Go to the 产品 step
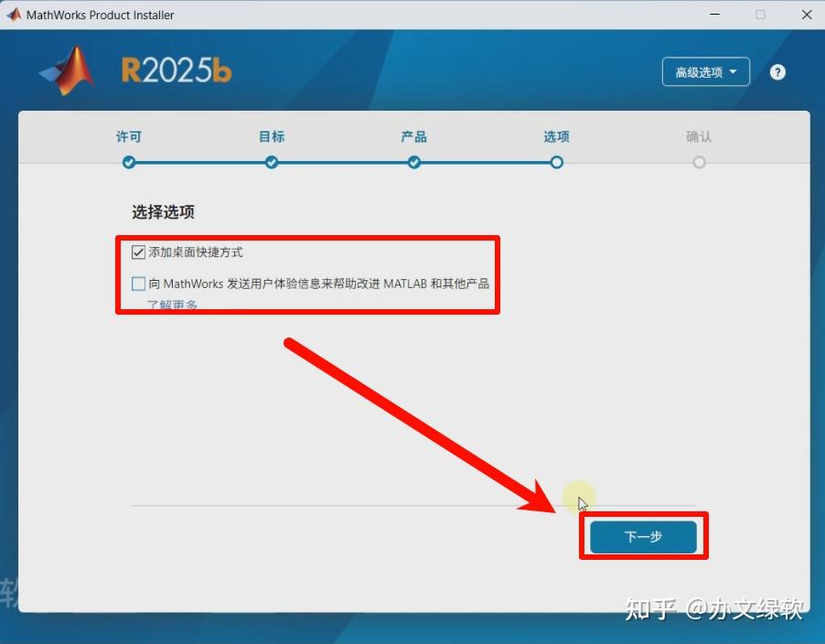The image size is (825, 644). pyautogui.click(x=414, y=137)
